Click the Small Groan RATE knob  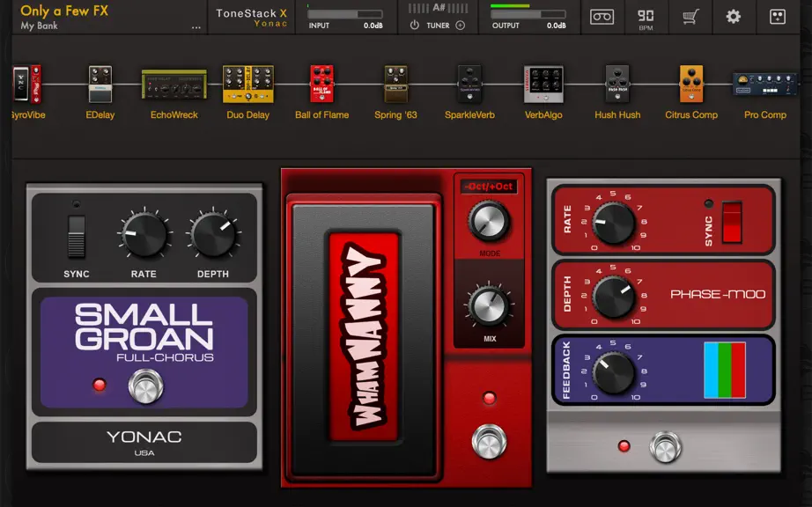coord(144,234)
